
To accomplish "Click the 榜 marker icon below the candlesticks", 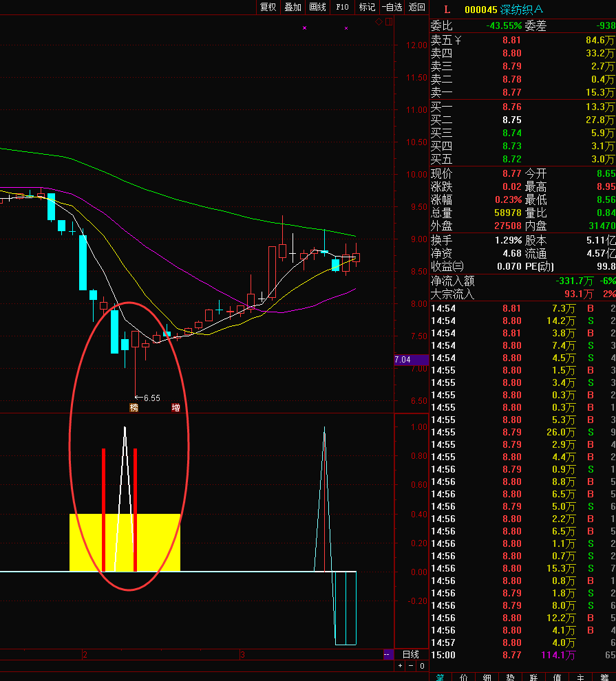I will click(134, 408).
